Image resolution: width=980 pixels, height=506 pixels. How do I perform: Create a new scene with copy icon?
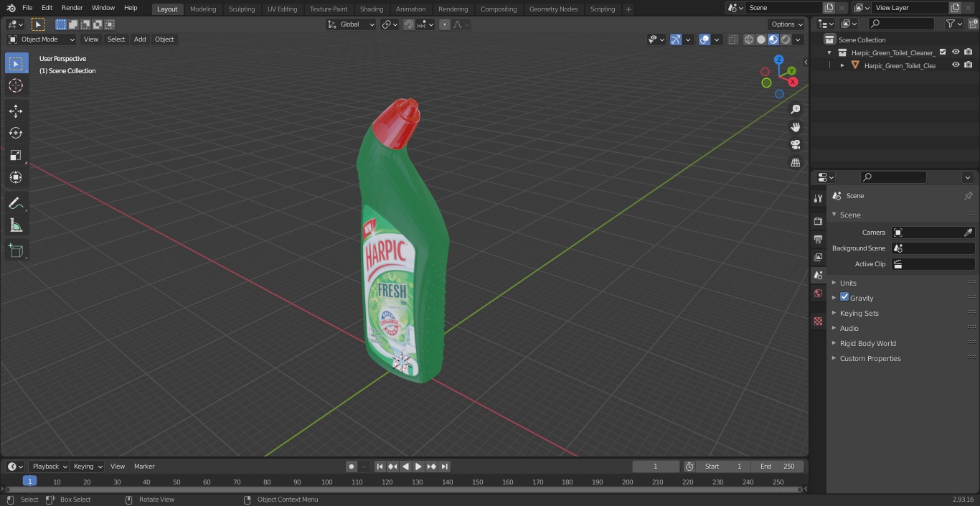click(x=829, y=8)
